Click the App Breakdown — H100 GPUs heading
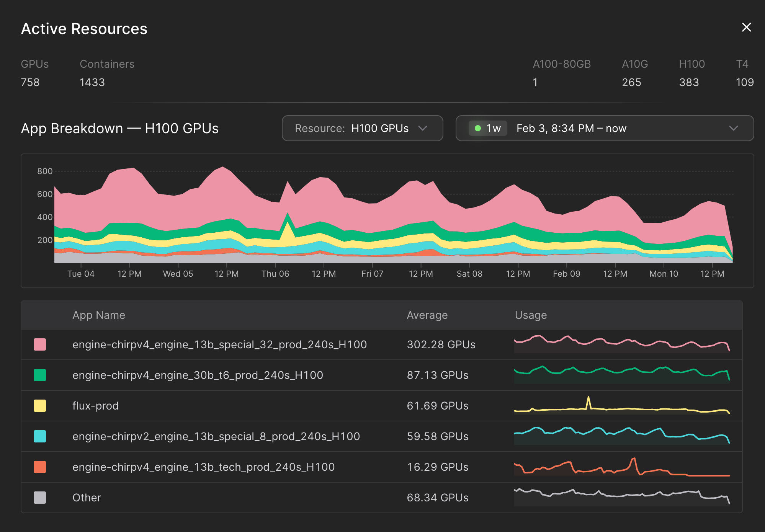Viewport: 765px width, 532px height. coord(120,128)
